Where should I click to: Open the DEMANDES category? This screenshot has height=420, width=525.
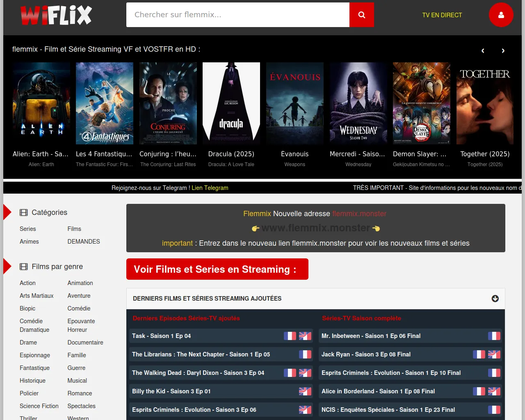(84, 242)
